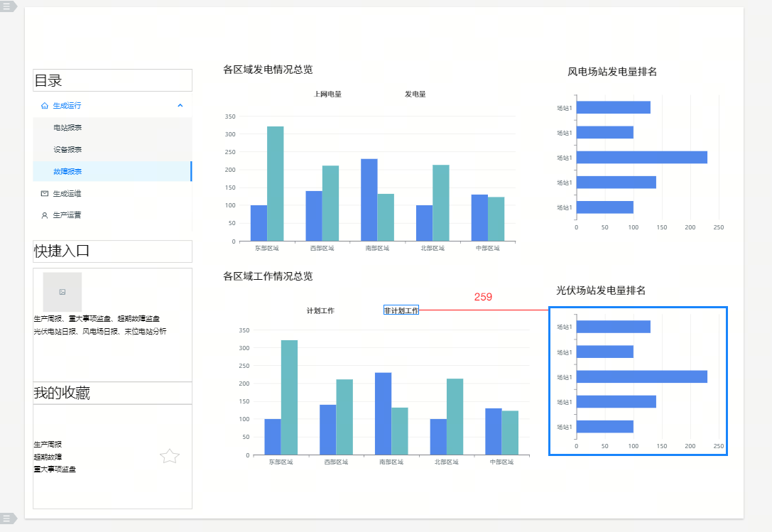Open 超期故障 in the 我的收藏 list
The width and height of the screenshot is (772, 532).
[48, 457]
